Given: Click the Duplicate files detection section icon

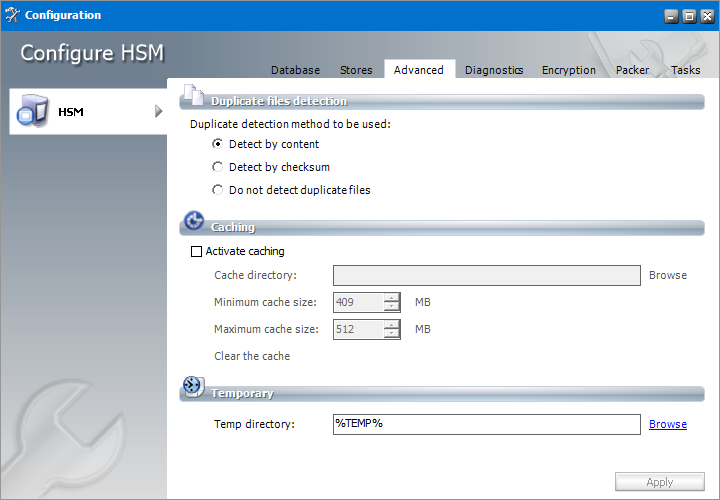Looking at the screenshot, I should point(194,95).
